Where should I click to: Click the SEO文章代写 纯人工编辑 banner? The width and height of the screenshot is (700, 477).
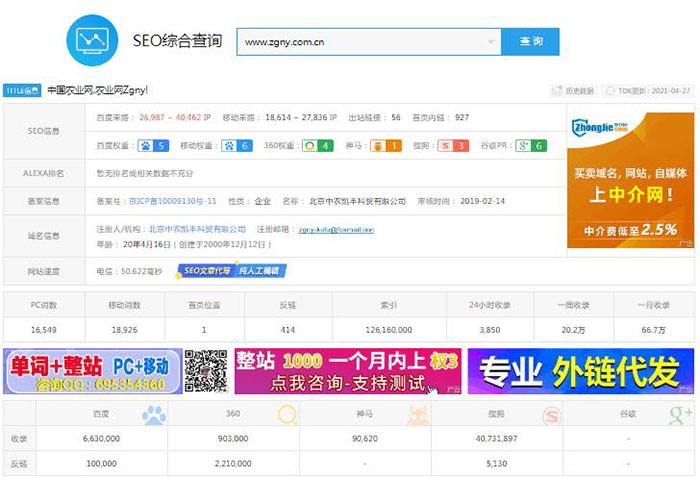point(232,271)
